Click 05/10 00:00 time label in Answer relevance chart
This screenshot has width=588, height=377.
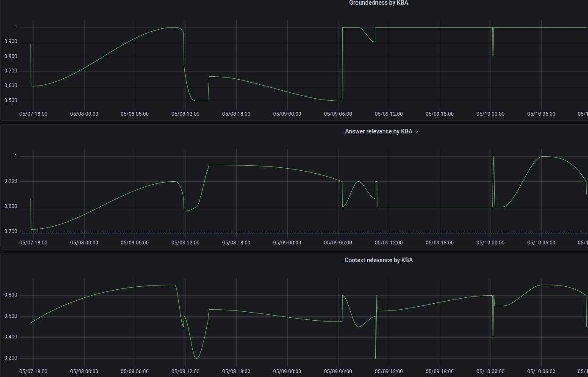(491, 243)
